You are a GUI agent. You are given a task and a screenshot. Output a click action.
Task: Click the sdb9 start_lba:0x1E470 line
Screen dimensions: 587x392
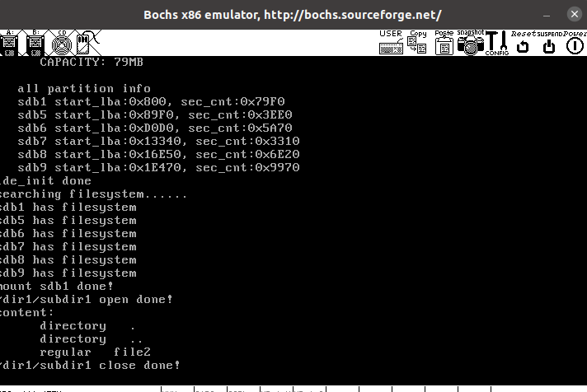(158, 167)
